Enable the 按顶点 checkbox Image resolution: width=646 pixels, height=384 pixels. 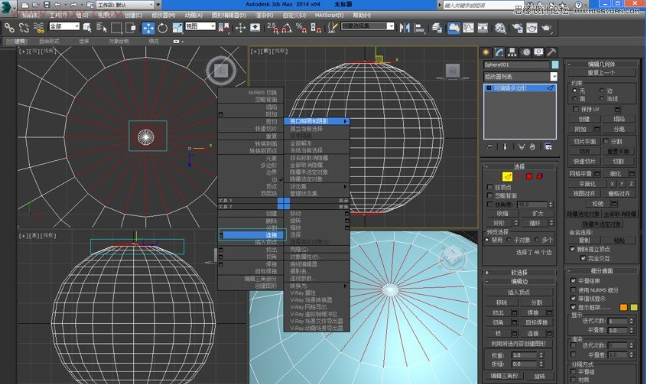tap(490, 187)
